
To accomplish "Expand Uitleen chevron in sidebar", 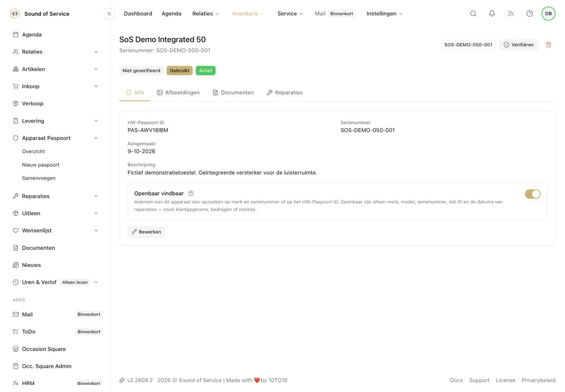I will coord(96,213).
